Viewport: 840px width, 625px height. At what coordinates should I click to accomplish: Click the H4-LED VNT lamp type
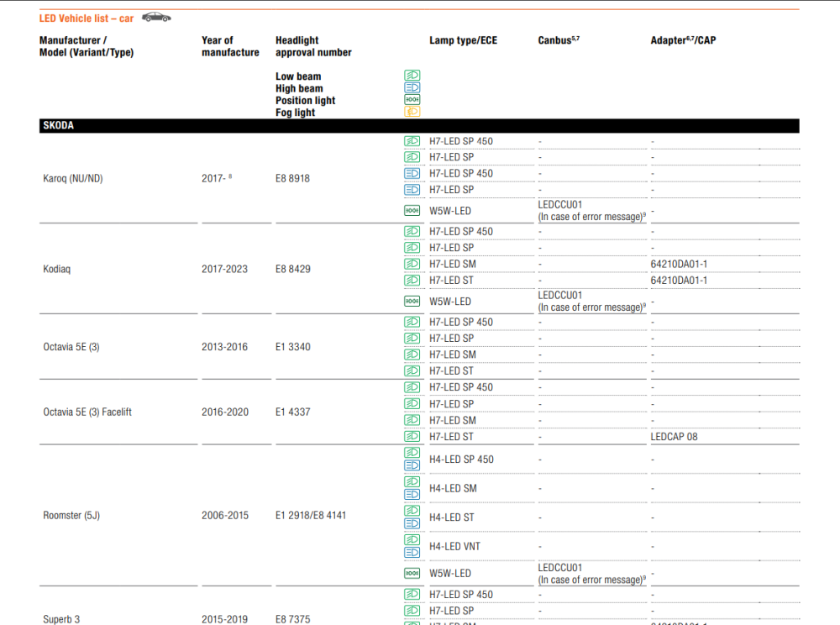coord(454,546)
